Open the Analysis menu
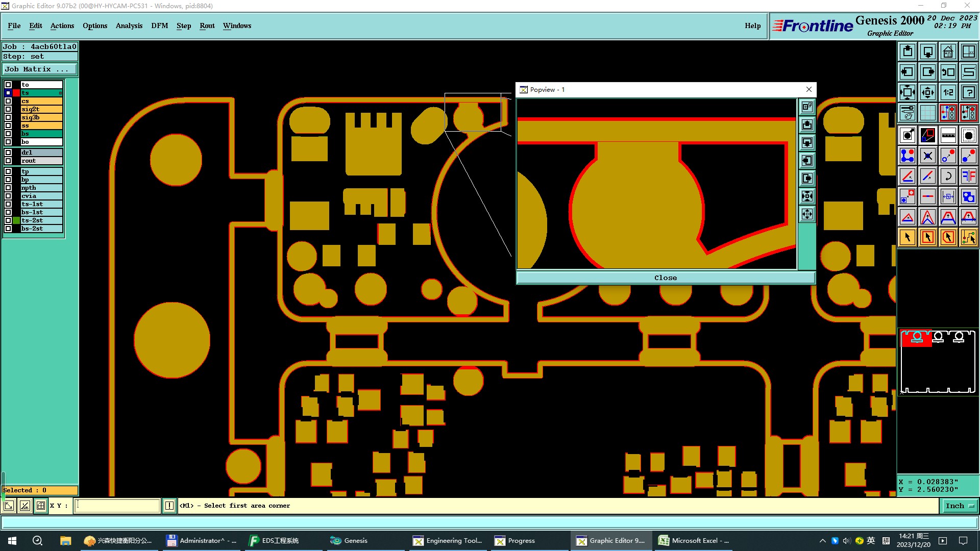The image size is (980, 551). [x=129, y=26]
